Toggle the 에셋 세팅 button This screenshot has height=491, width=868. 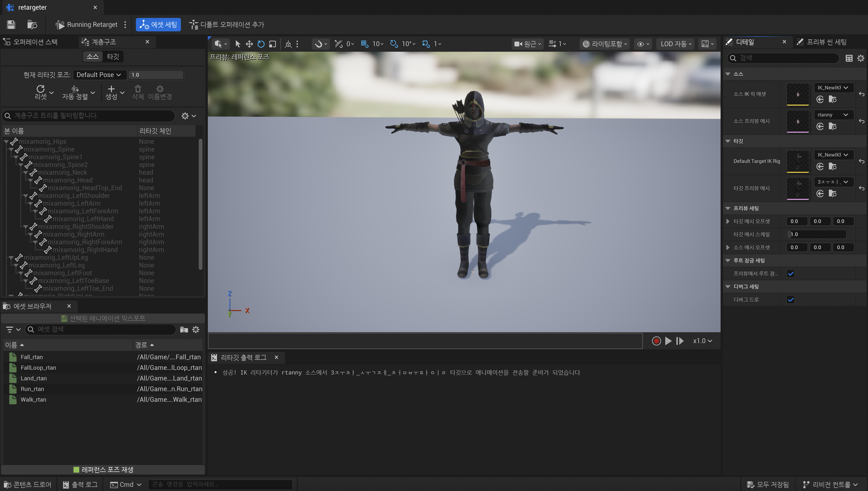pyautogui.click(x=158, y=25)
